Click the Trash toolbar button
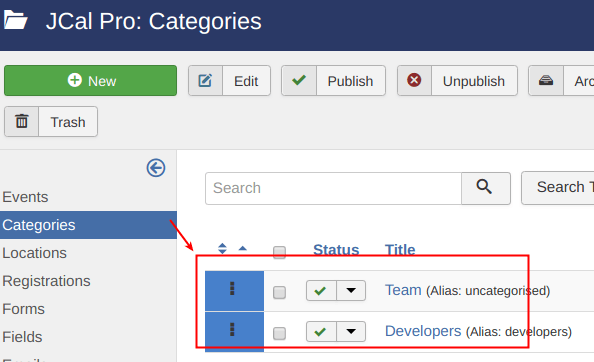594x362 pixels. coord(51,122)
